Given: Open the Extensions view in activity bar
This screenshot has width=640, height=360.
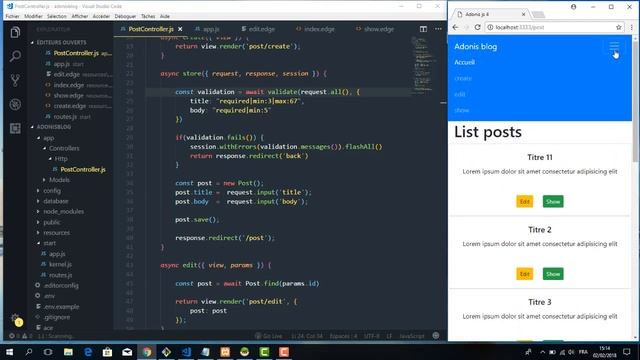Looking at the screenshot, I should (x=15, y=128).
